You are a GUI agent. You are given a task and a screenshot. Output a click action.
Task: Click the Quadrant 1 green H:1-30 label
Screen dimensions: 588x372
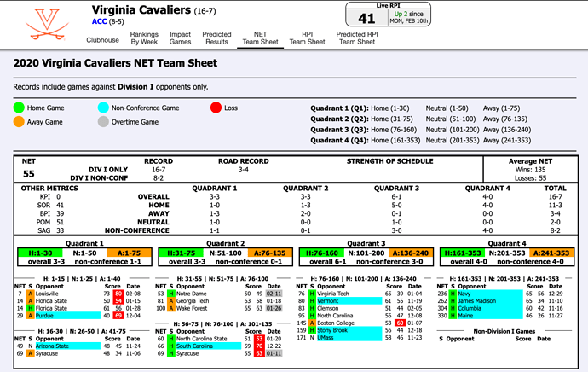coord(41,253)
